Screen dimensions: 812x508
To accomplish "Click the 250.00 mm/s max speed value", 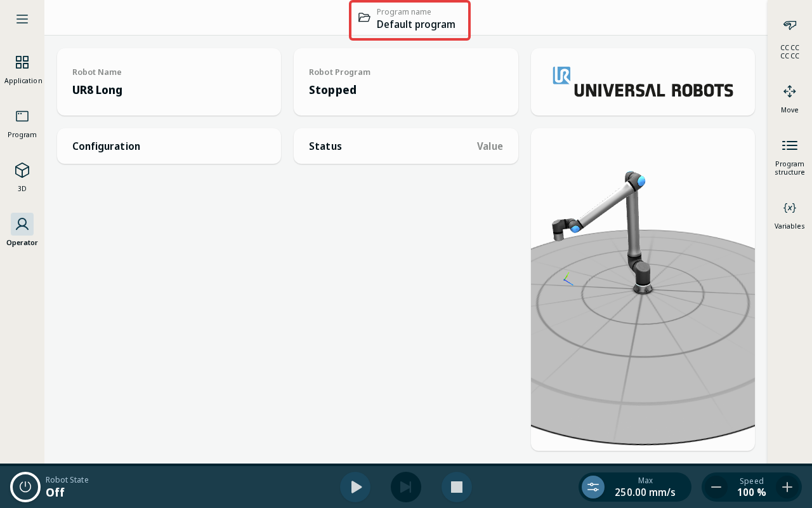I will click(x=645, y=492).
